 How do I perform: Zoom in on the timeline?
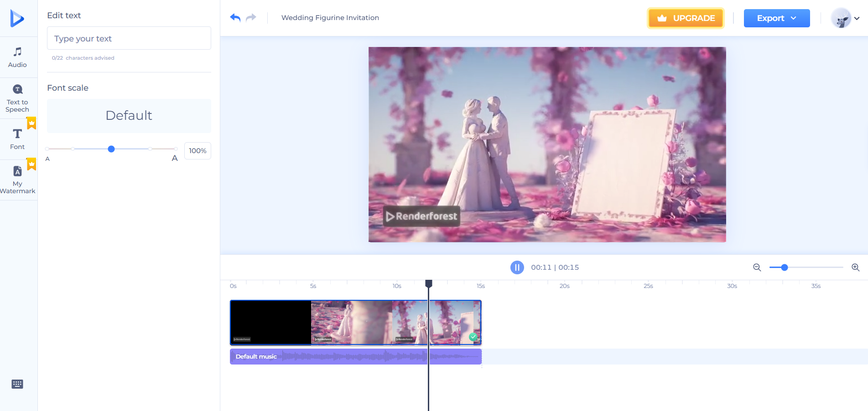point(855,267)
